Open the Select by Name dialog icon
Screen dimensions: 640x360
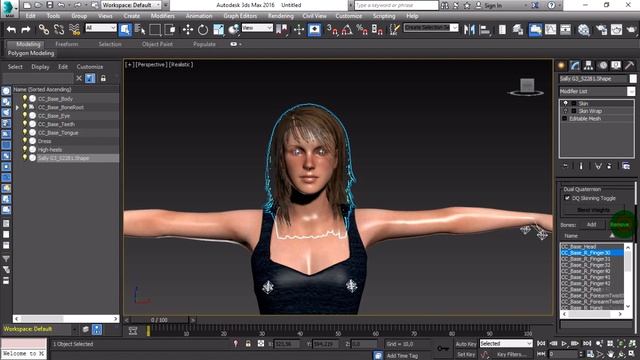(x=140, y=29)
